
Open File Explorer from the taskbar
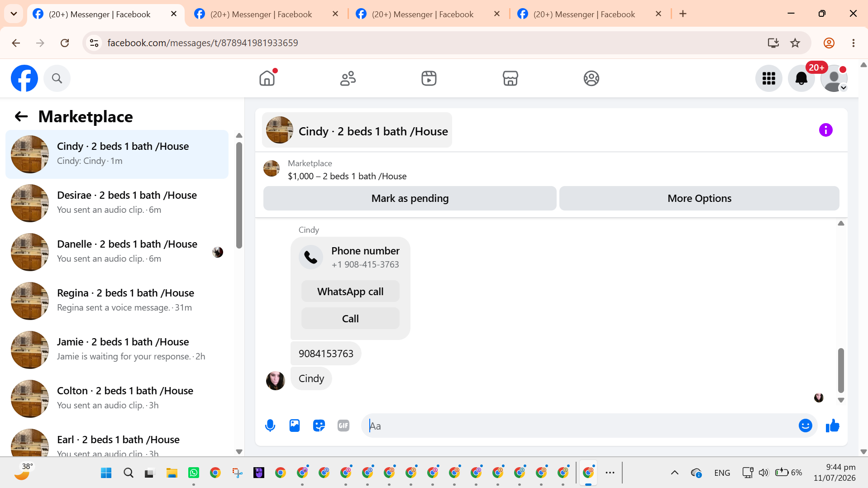pos(172,473)
